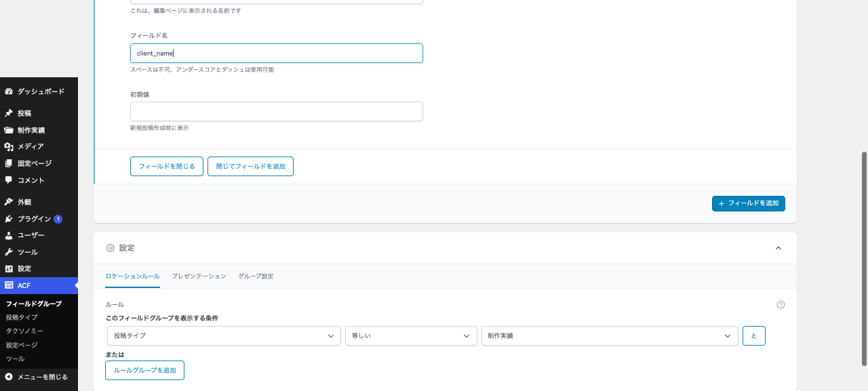This screenshot has width=868, height=391.
Task: Click the コメント speech bubble icon
Action: [x=9, y=180]
